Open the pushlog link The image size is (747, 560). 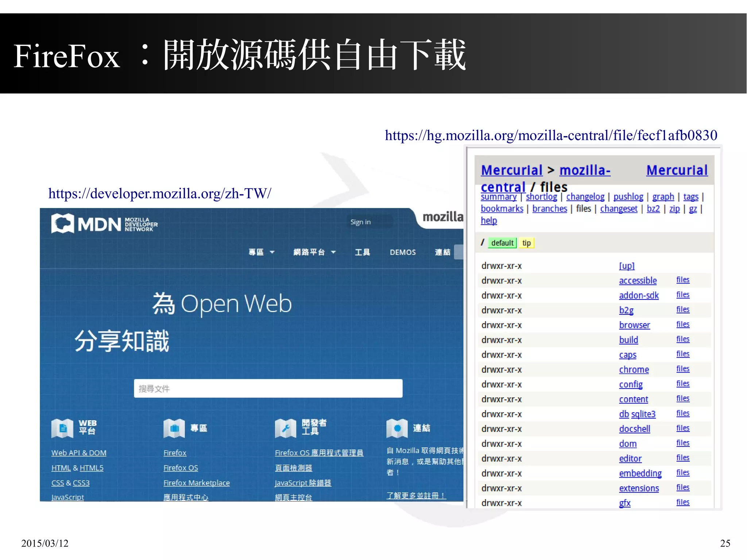point(628,197)
